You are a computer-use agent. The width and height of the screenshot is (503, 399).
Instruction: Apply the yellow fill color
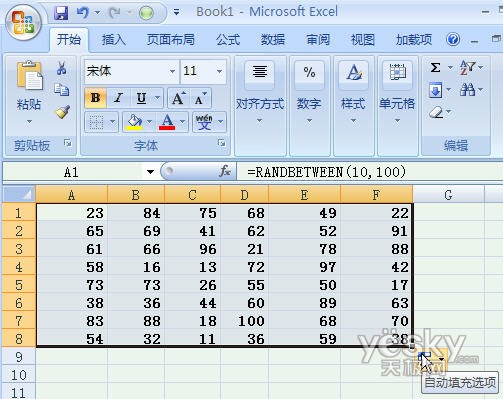pos(134,122)
